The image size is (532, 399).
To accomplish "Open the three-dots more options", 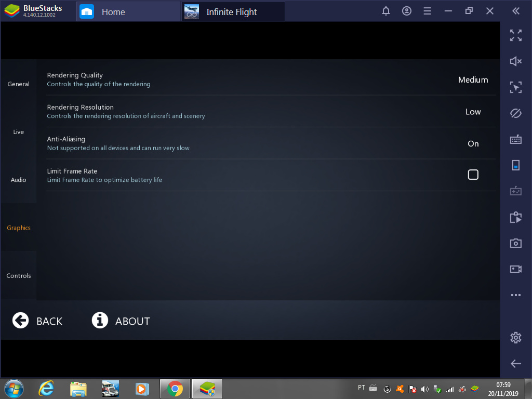I will click(516, 295).
